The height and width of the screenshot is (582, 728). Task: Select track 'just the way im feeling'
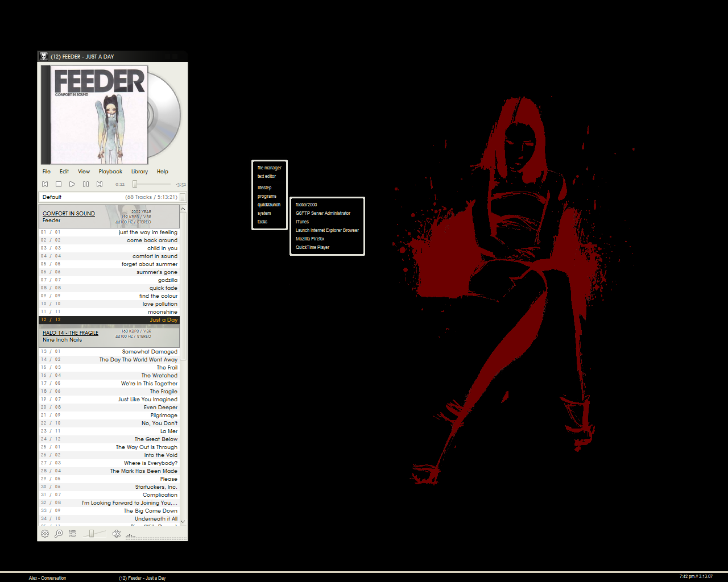[x=109, y=232]
